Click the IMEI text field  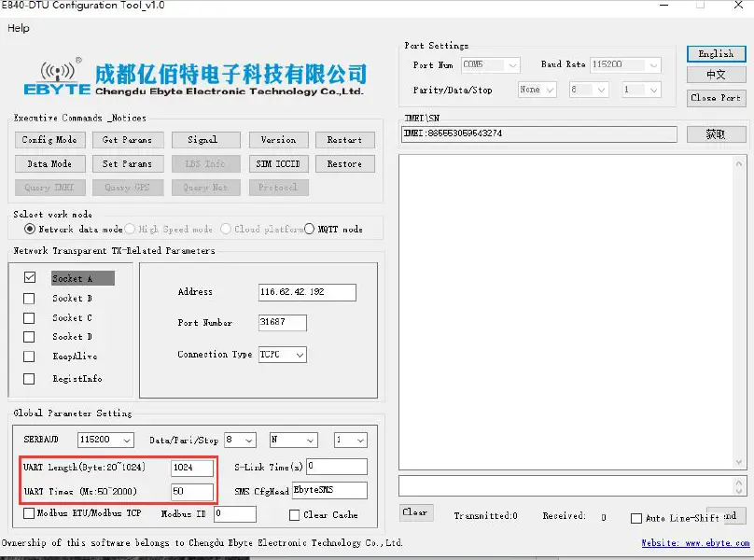tap(539, 133)
